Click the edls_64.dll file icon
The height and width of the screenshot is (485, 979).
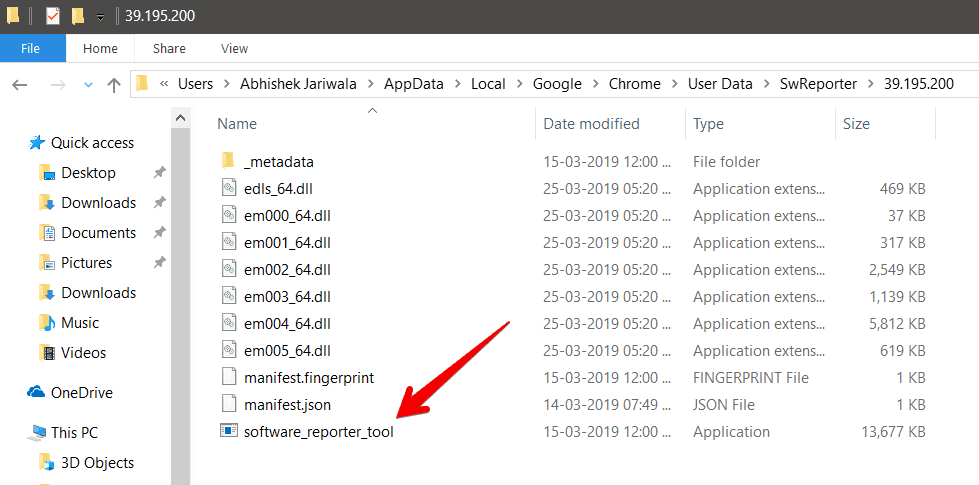point(228,188)
